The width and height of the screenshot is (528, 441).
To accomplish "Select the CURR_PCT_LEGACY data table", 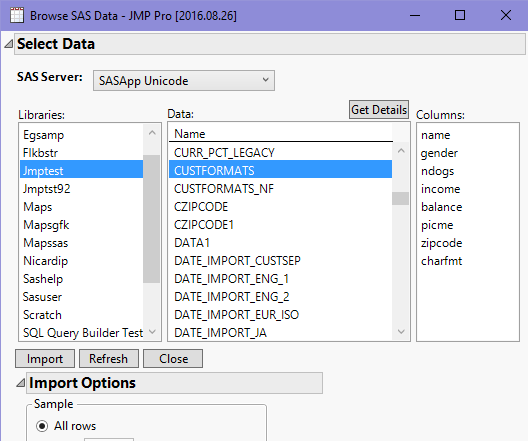I will tap(280, 153).
